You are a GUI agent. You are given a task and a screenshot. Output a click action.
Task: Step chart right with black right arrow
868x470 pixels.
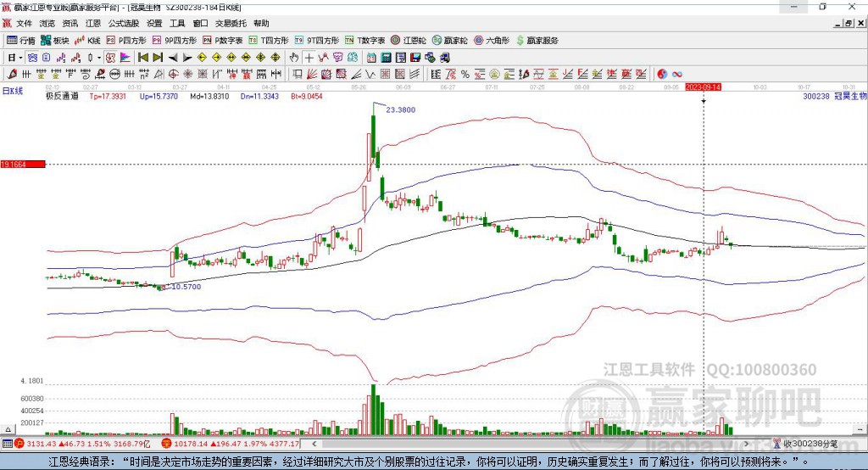point(187,58)
